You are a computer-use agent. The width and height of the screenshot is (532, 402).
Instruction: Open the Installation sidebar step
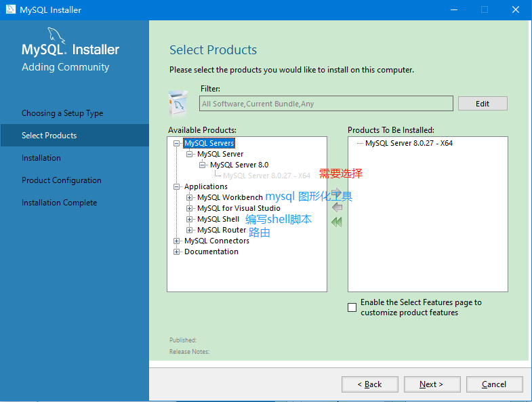pos(41,158)
